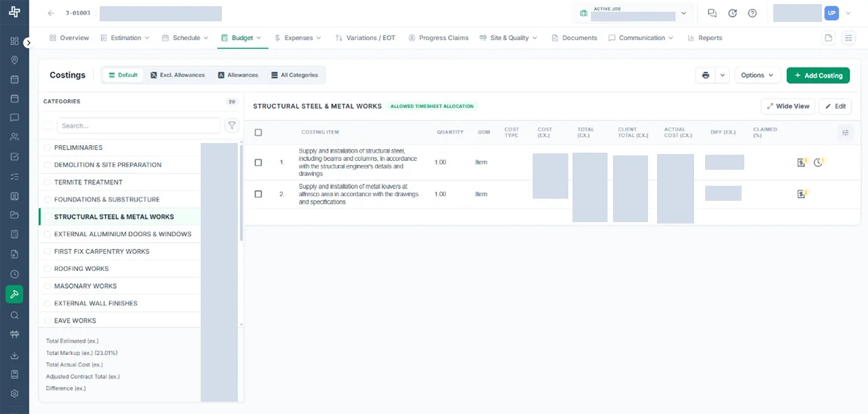Expand the sidebar with the arrow toggle
868x414 pixels.
point(28,43)
